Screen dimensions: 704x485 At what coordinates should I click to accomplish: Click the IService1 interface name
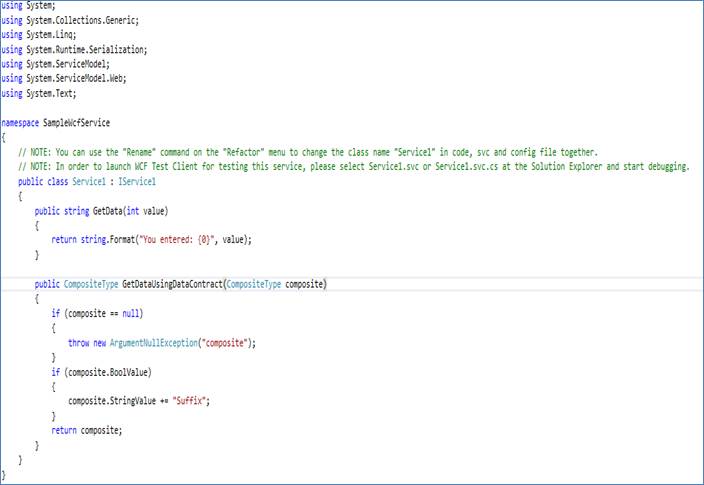click(x=137, y=181)
